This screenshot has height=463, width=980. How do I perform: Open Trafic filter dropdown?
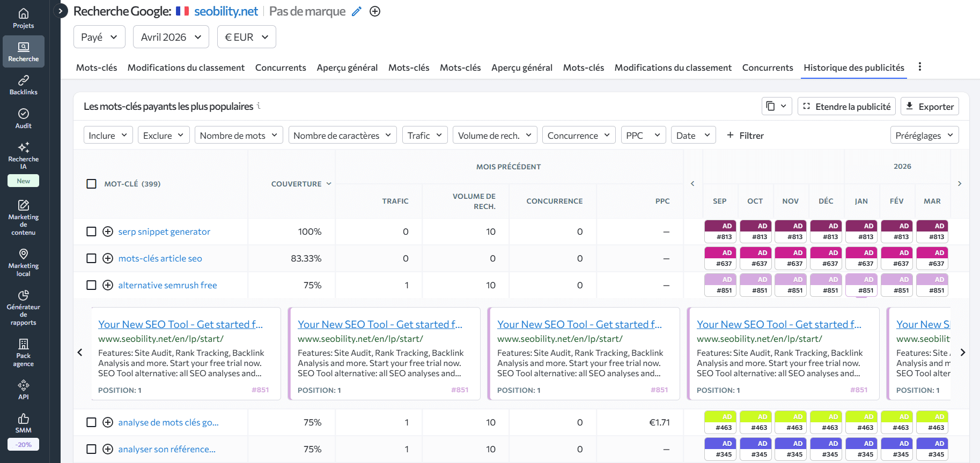click(425, 136)
